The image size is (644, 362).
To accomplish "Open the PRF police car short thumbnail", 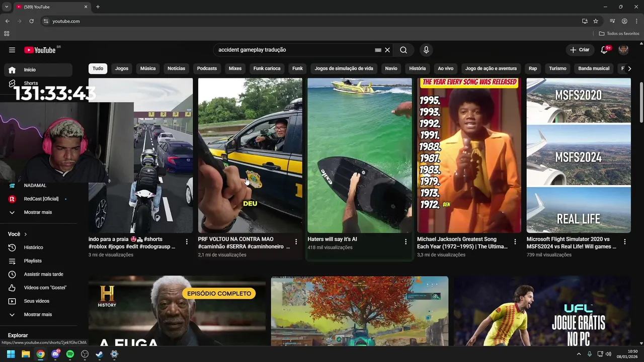I will (250, 155).
